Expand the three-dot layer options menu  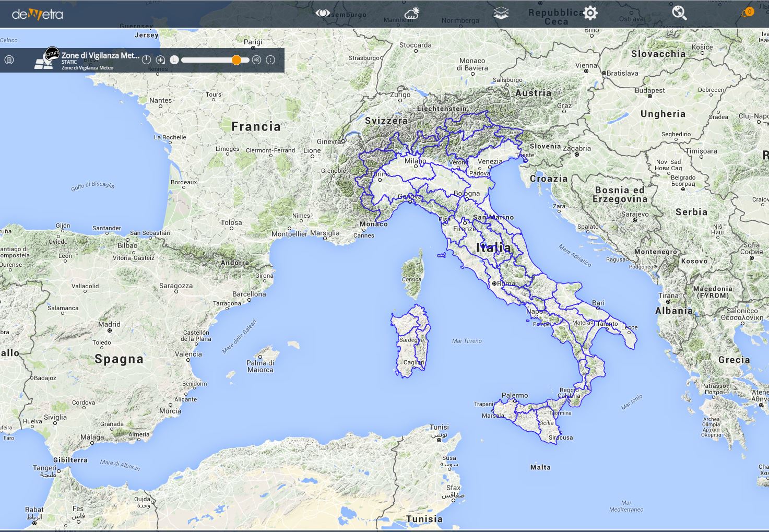(x=270, y=60)
